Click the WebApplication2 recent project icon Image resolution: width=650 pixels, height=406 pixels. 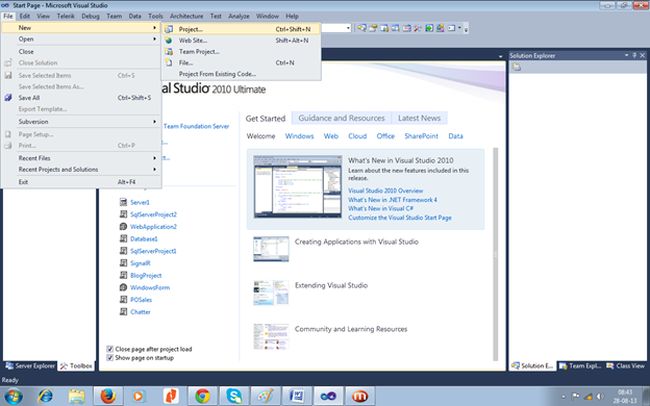pos(122,227)
